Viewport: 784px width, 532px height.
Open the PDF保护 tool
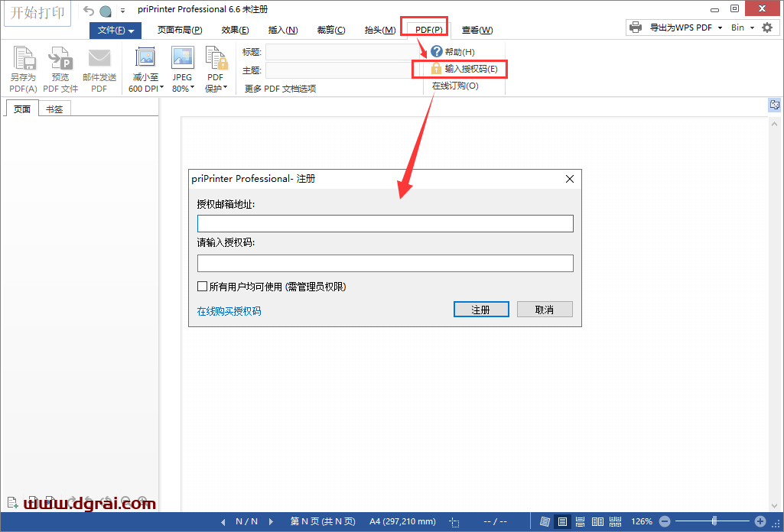point(215,67)
